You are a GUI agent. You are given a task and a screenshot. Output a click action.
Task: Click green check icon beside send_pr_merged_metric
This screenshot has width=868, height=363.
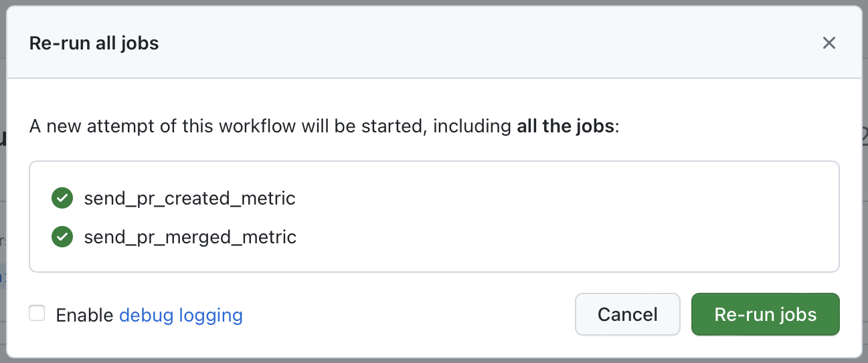[x=62, y=237]
